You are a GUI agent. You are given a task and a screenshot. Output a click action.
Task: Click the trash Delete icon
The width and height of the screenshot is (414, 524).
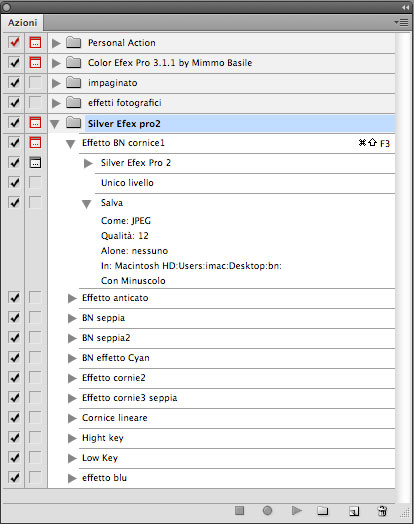click(x=382, y=511)
